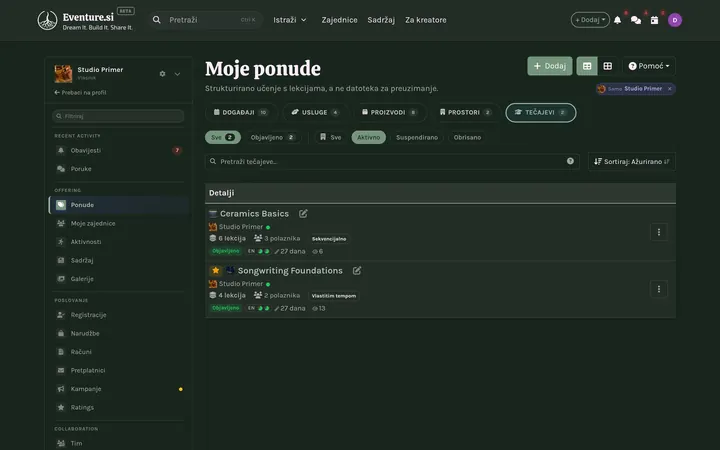Screen dimensions: 720x450
Task: Open the chat messages icon in top bar
Action: (636, 20)
